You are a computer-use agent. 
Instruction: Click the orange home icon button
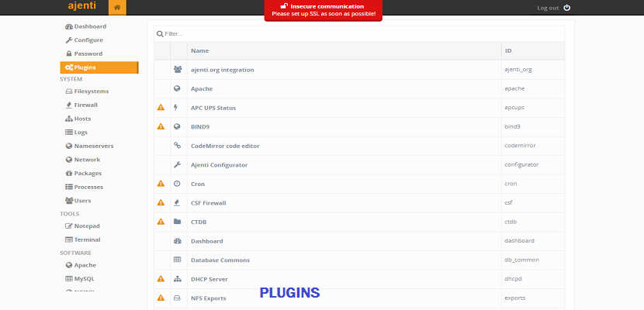[117, 8]
